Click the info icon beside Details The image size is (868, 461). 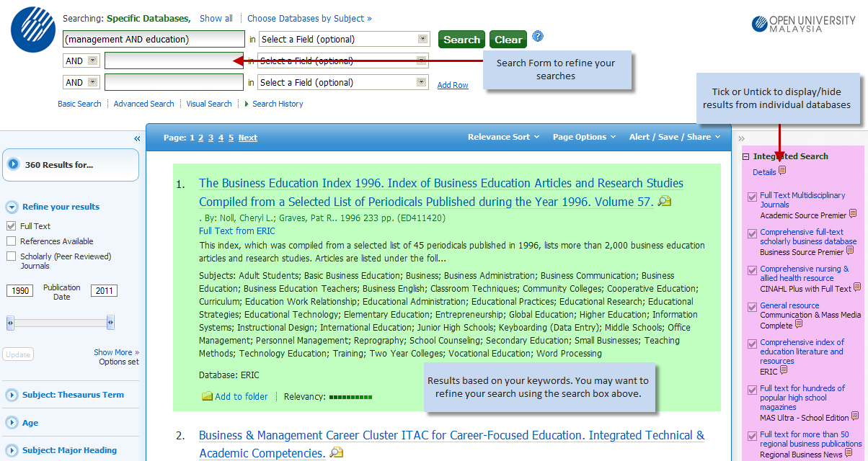coord(782,171)
